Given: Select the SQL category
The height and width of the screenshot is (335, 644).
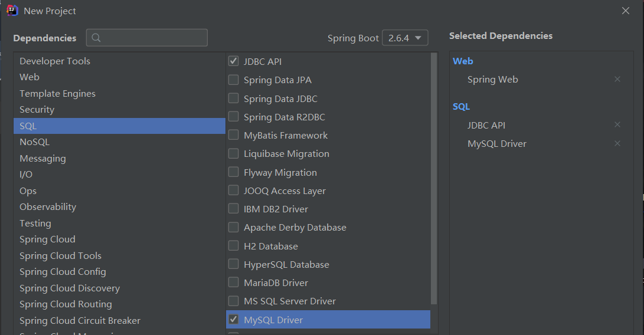Looking at the screenshot, I should click(119, 126).
